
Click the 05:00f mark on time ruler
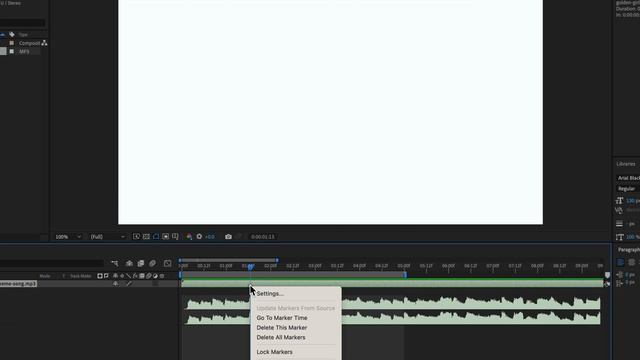pos(404,266)
